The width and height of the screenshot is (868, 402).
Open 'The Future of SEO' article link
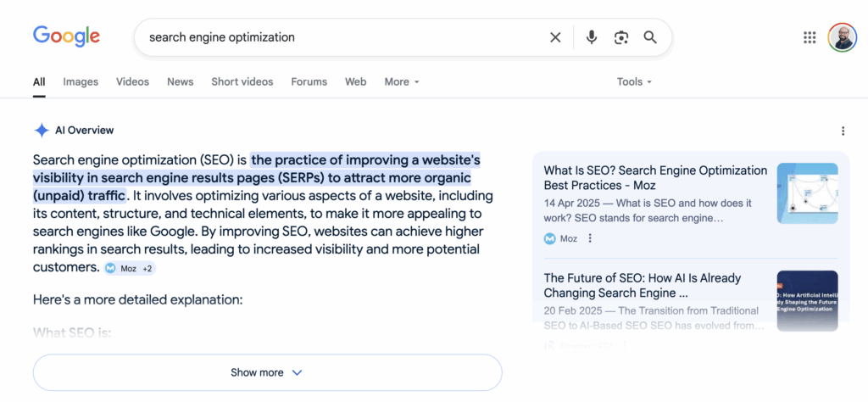pyautogui.click(x=643, y=285)
